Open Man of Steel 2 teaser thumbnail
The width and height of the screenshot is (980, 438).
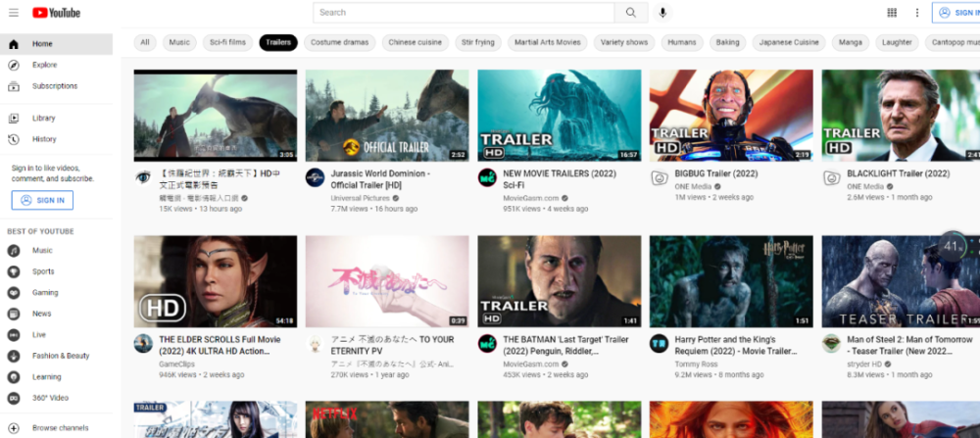coord(901,281)
